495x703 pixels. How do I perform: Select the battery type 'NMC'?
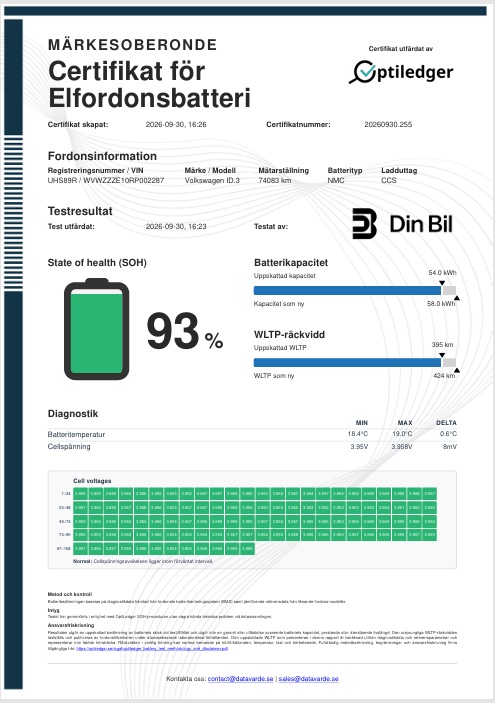tap(336, 180)
